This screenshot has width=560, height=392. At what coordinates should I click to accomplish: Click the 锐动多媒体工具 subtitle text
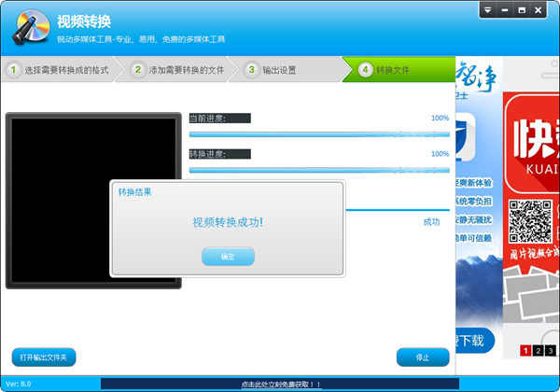pos(141,39)
